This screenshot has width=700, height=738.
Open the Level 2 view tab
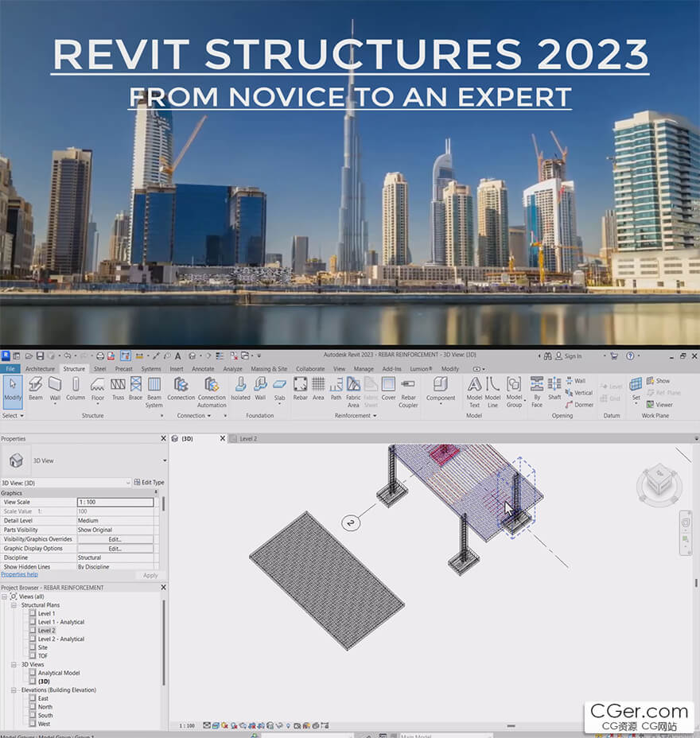(247, 439)
